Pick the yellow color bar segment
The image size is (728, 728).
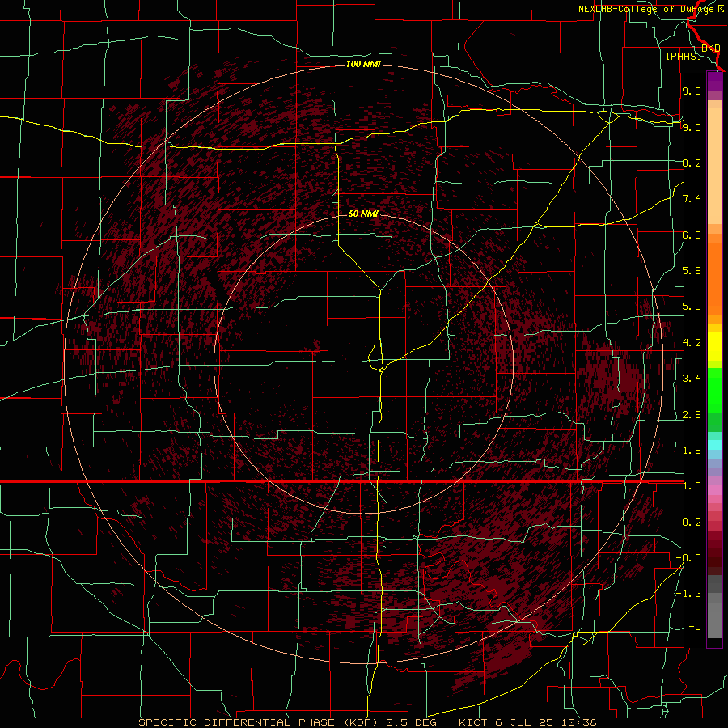coord(714,346)
